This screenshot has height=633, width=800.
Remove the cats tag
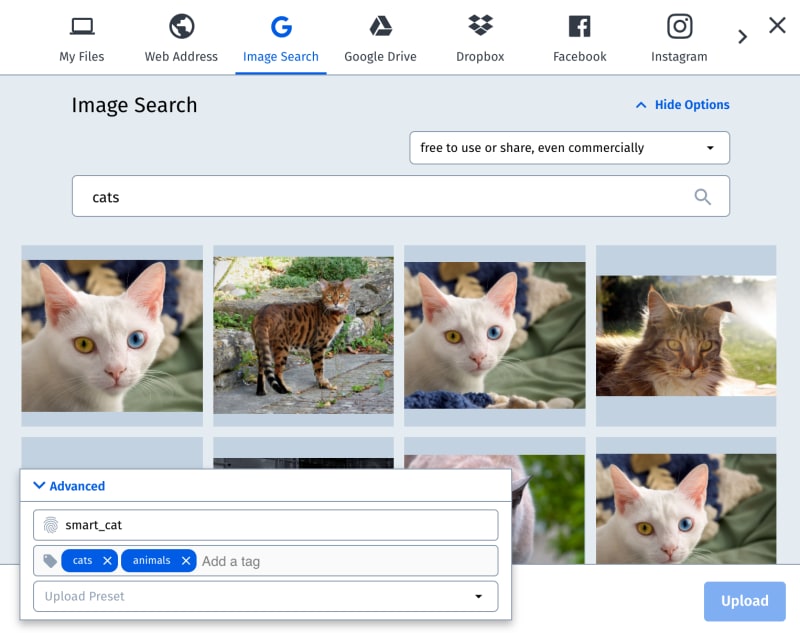pos(107,561)
